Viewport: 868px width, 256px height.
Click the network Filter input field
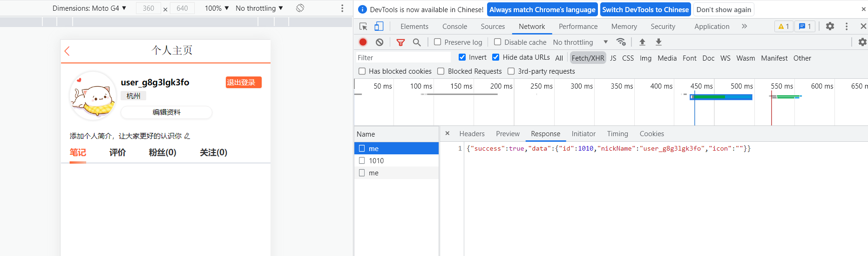[x=403, y=58]
